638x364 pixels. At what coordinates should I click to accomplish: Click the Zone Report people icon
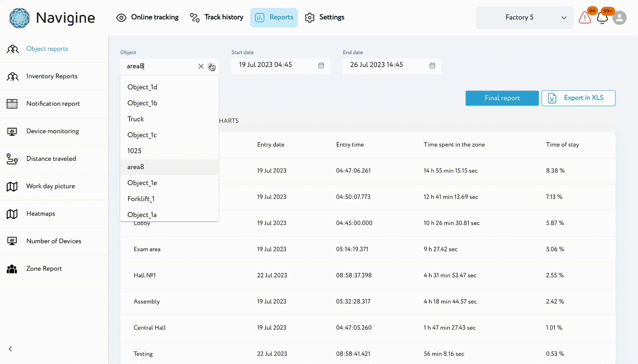(x=12, y=269)
